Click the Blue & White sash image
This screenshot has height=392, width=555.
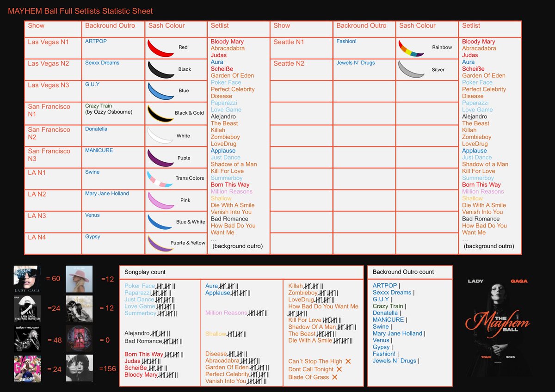(x=160, y=222)
